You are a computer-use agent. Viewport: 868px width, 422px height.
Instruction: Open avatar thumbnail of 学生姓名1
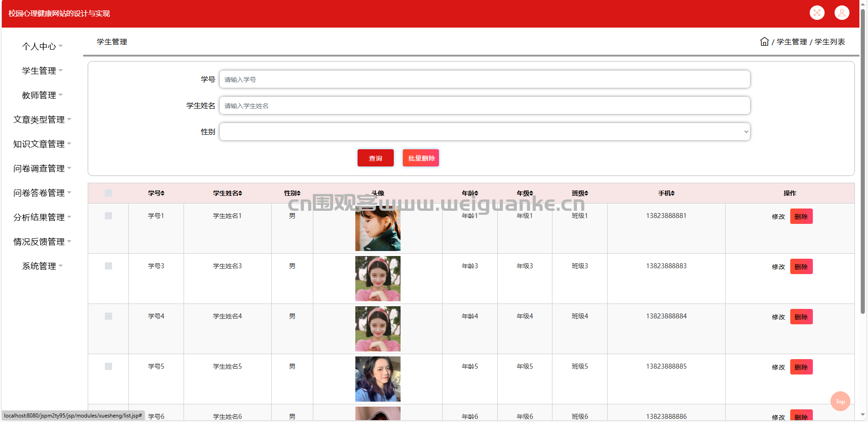click(378, 228)
